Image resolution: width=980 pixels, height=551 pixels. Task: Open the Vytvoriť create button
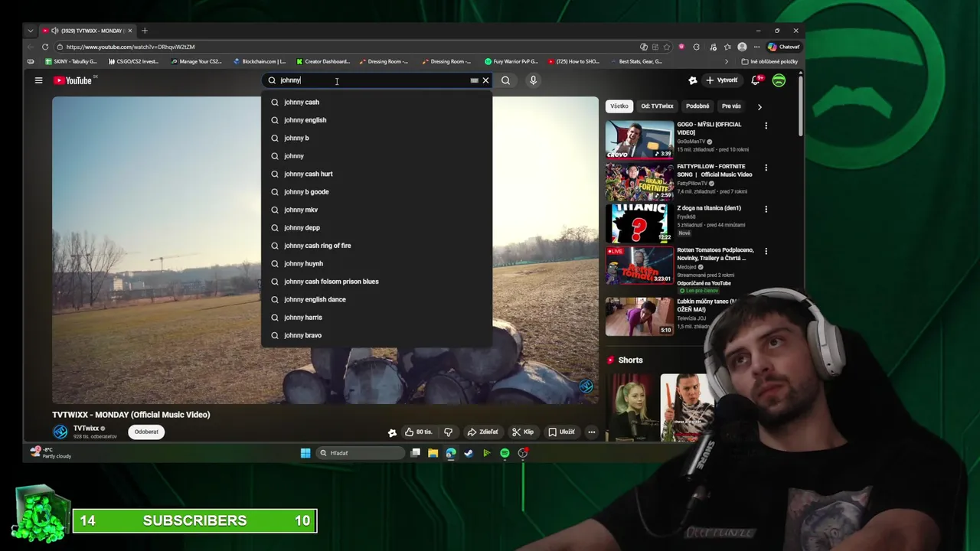click(x=722, y=80)
